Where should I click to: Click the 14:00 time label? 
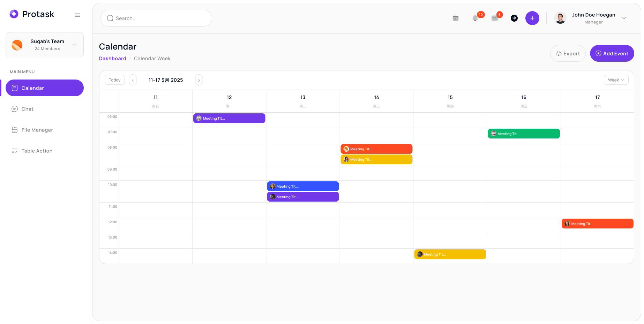[x=112, y=253]
